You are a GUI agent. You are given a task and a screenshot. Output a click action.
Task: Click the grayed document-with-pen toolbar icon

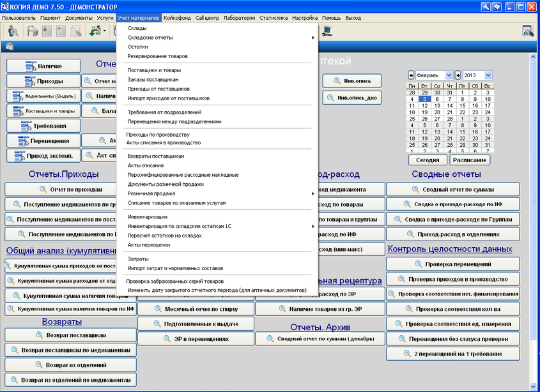75,31
